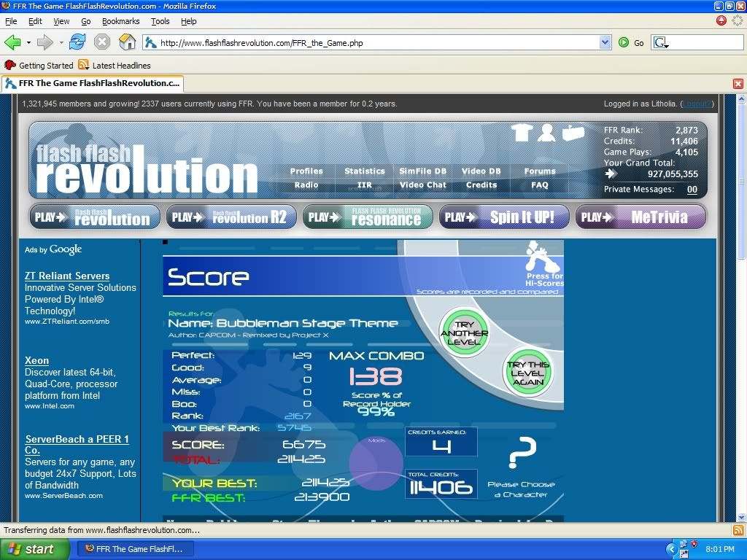Open the back button history dropdown arrow

[x=28, y=43]
